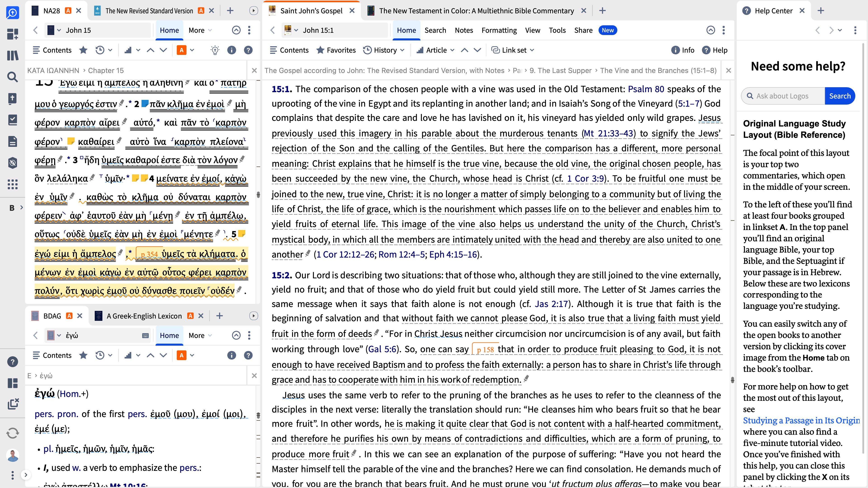The width and height of the screenshot is (868, 488).
Task: Click the commentary panel scrollbar thumb
Action: pyautogui.click(x=733, y=380)
